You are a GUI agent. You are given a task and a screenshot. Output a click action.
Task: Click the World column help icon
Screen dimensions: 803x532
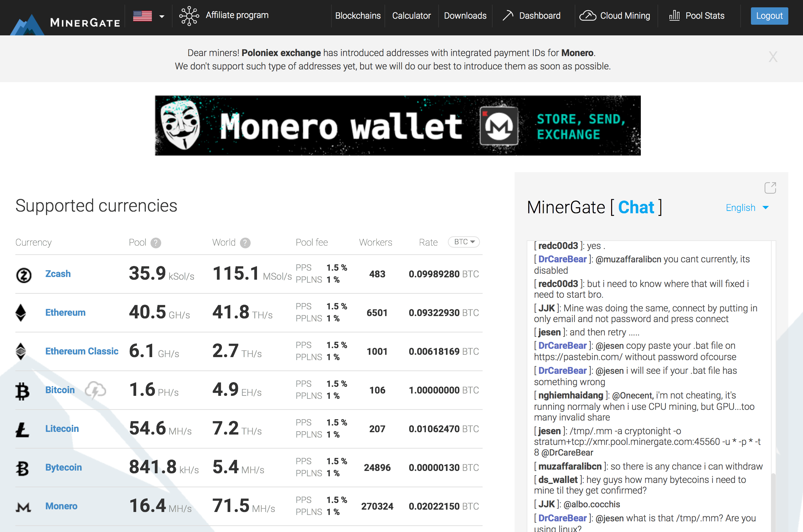pos(245,243)
